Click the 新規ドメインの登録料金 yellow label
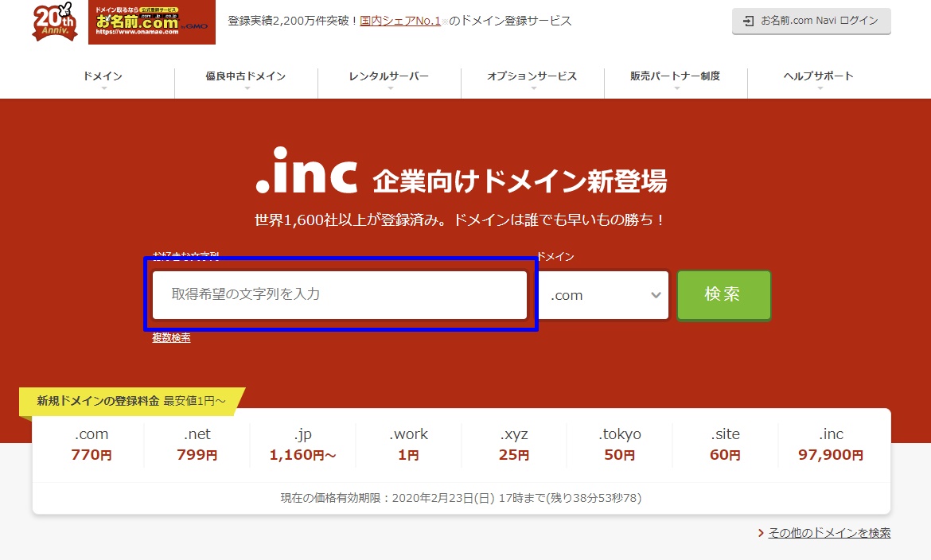 click(131, 402)
